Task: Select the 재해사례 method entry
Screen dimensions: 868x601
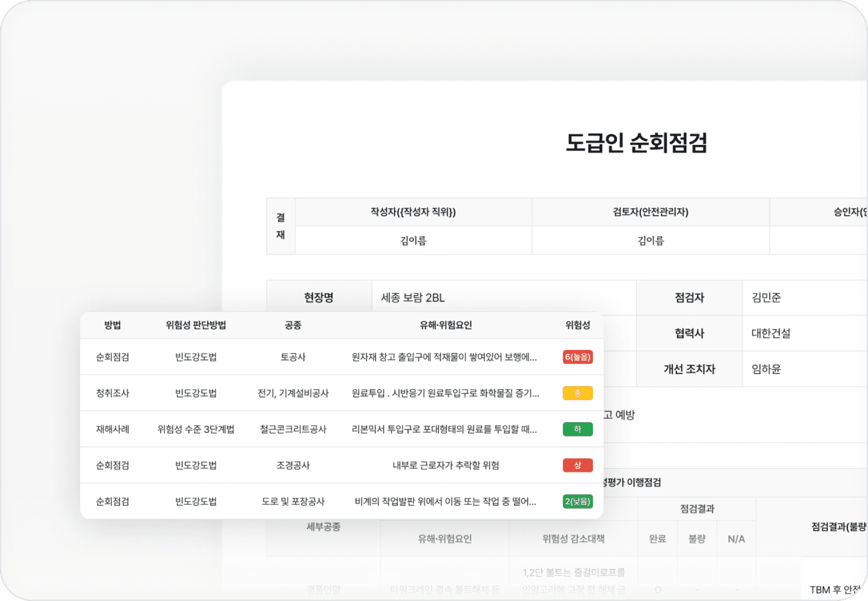Action: point(112,429)
